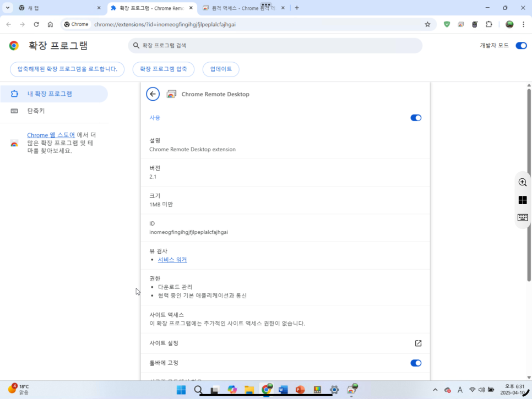Viewport: 532px width, 399px height.
Task: Switch to the 원격 액세스 tab
Action: point(243,8)
